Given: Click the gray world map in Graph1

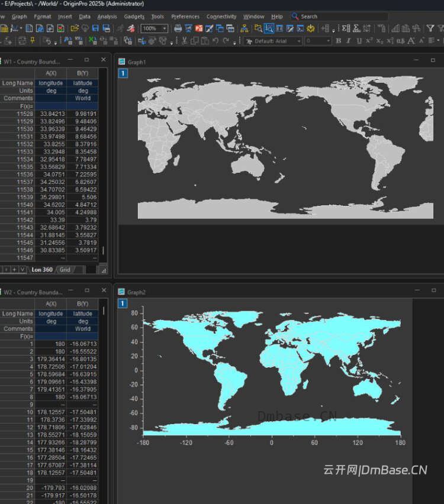Looking at the screenshot, I should click(285, 147).
